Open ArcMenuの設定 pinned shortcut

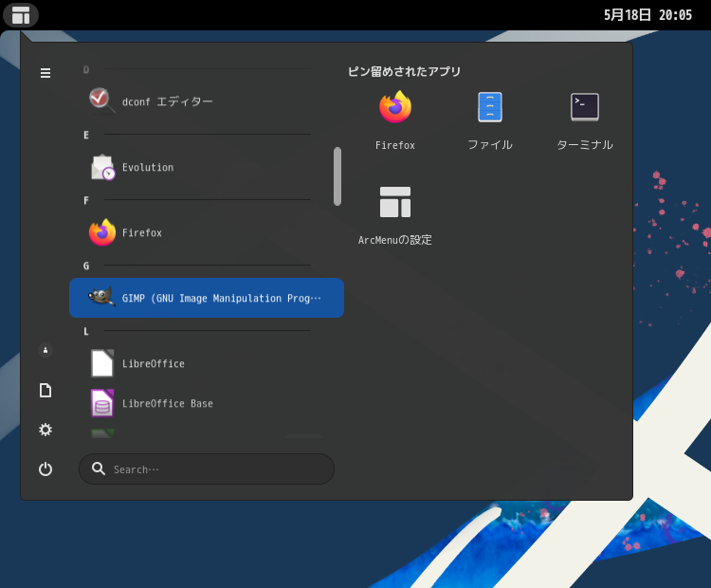point(395,215)
